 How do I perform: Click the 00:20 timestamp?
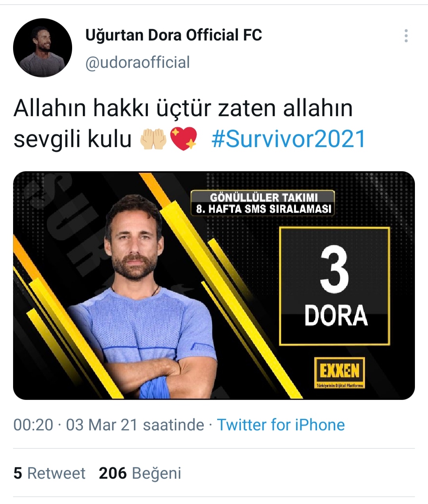pyautogui.click(x=33, y=425)
